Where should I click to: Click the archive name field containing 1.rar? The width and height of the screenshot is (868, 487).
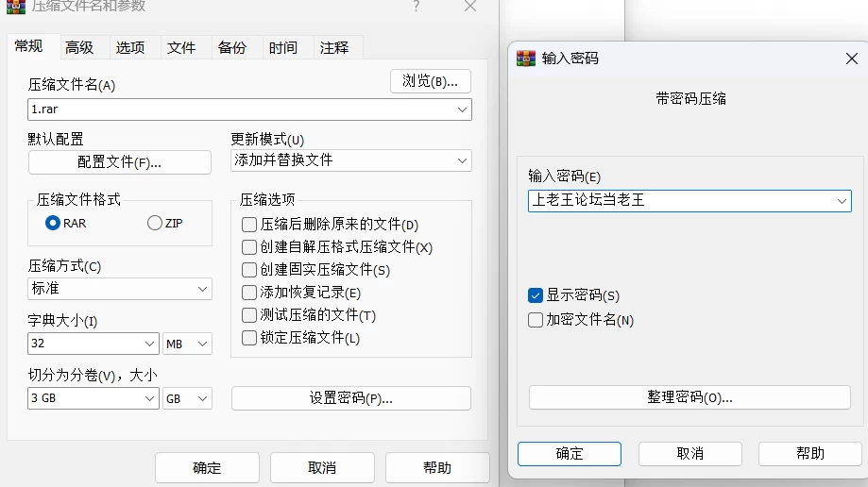pos(249,109)
